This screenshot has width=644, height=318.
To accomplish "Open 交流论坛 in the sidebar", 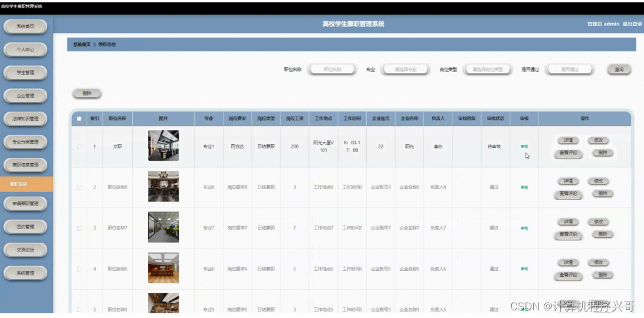I will (x=25, y=250).
